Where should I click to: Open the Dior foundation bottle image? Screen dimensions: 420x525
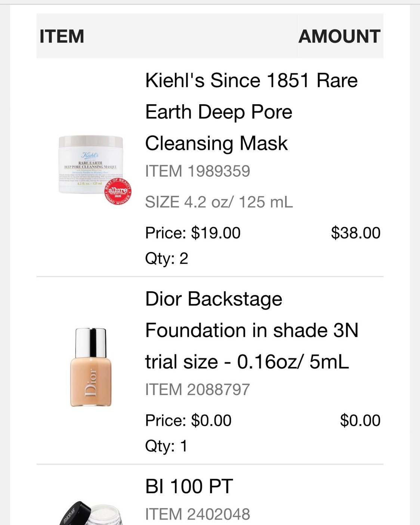coord(91,367)
